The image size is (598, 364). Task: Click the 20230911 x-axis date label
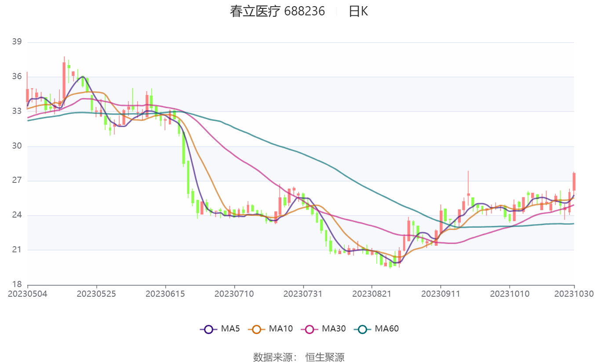coord(440,293)
